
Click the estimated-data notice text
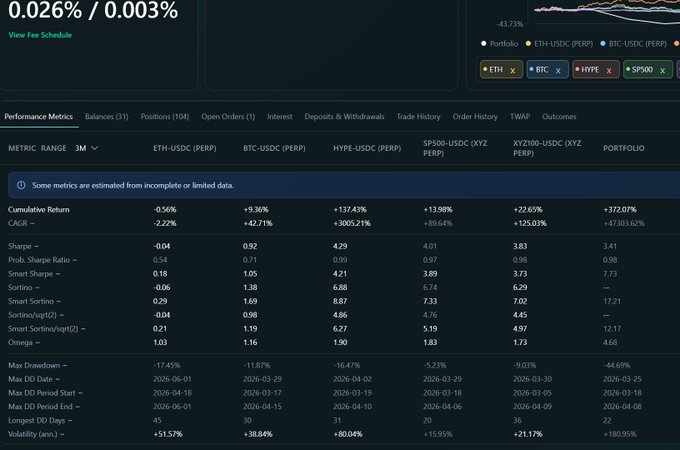[133, 185]
